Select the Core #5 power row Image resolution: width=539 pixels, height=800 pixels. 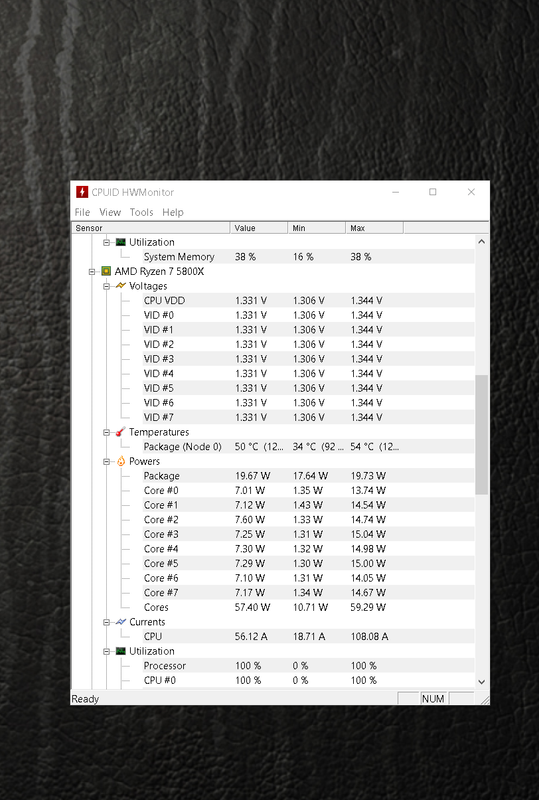[x=308, y=564]
